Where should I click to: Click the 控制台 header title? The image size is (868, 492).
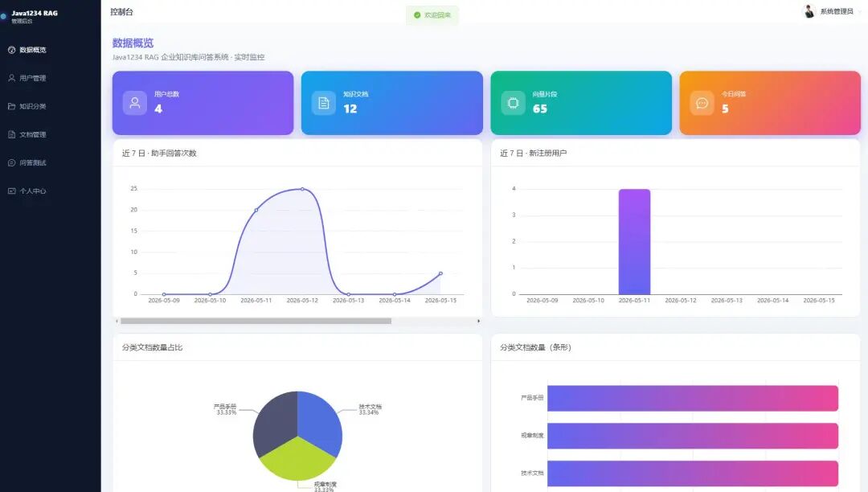[x=122, y=11]
